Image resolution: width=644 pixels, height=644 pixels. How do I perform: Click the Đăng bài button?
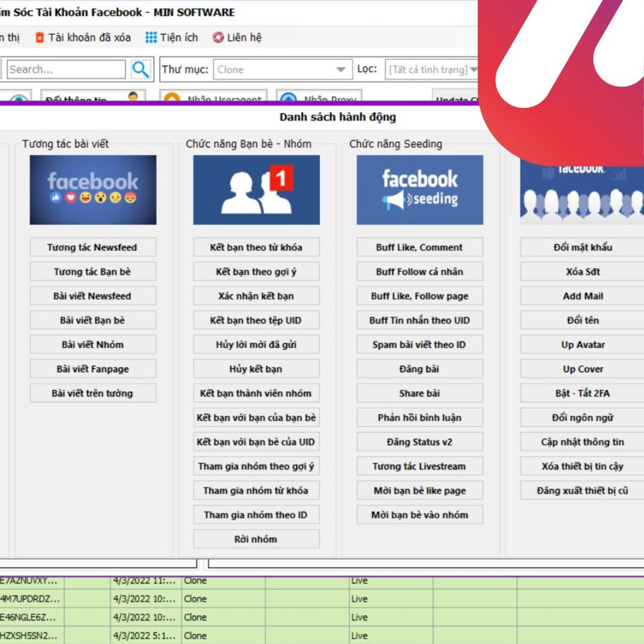click(x=420, y=369)
